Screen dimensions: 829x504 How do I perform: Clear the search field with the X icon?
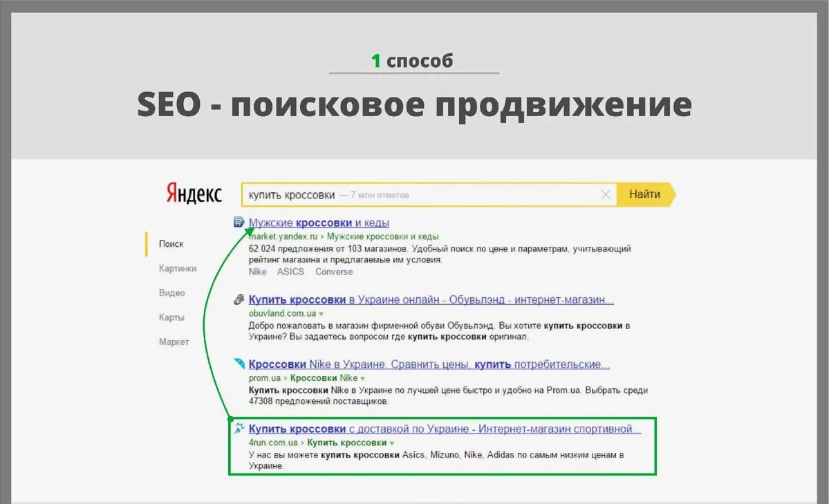click(606, 195)
